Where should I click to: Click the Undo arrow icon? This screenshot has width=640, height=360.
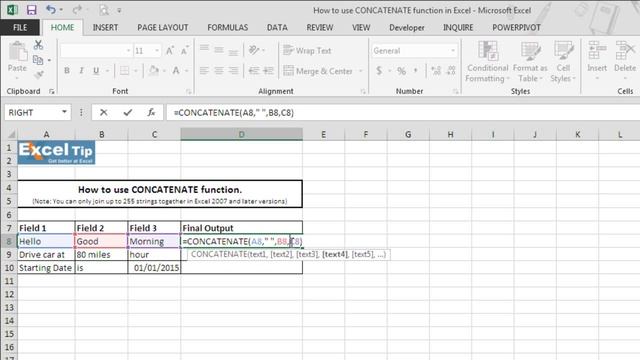click(51, 9)
